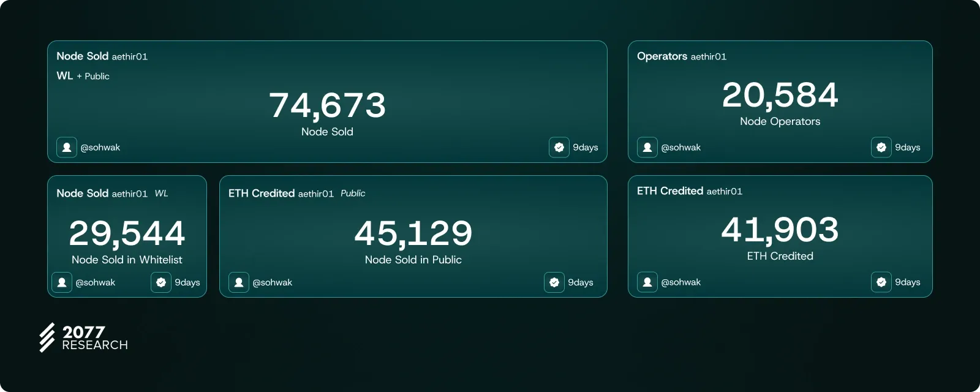The height and width of the screenshot is (392, 980).
Task: Click the verified badge in Node Sold in Whitelist card
Action: pos(161,282)
